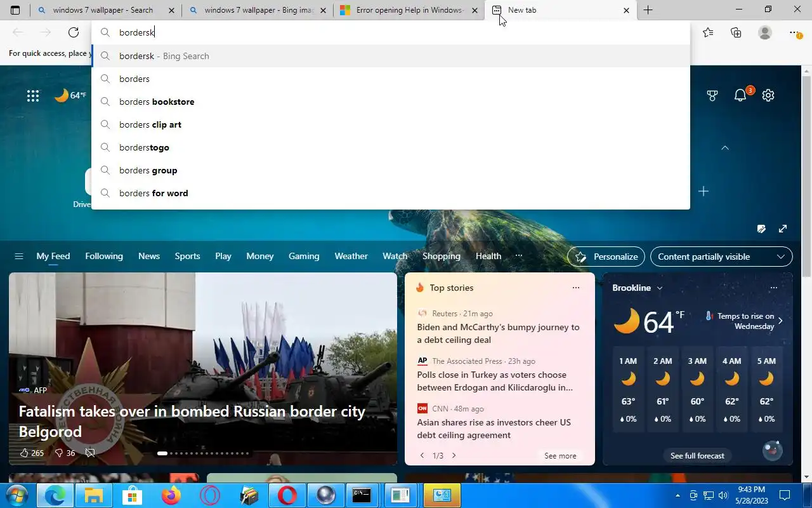Refresh the page with reload icon
The image size is (812, 508).
coord(74,32)
